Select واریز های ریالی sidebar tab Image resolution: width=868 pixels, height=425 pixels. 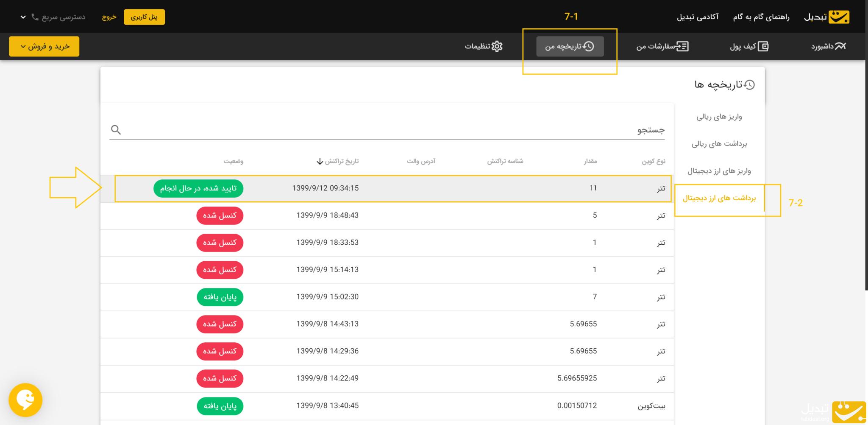click(719, 117)
